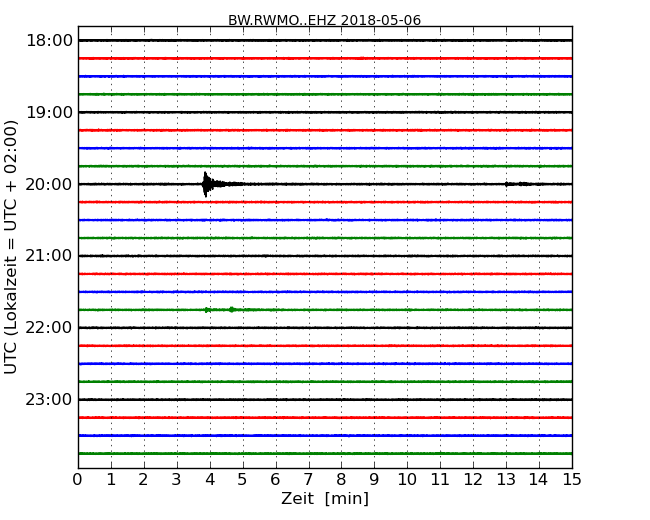Click x-axis tick label 4
The height and width of the screenshot is (520, 650).
point(210,480)
